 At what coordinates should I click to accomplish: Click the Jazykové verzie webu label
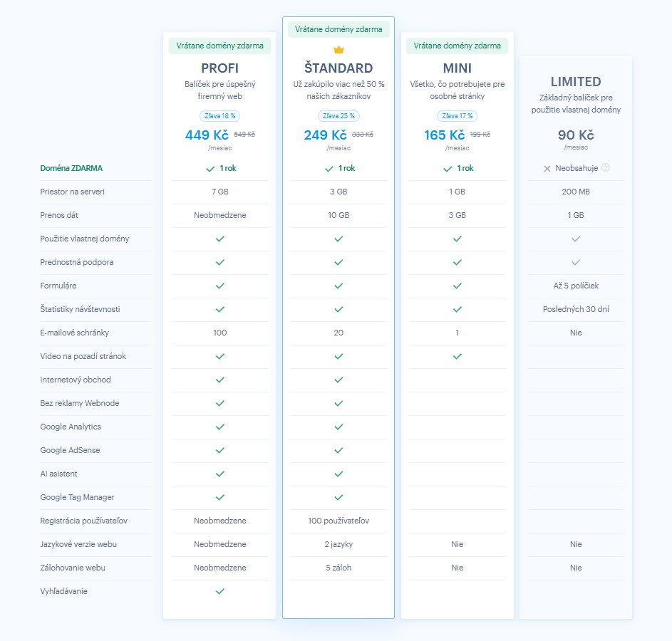pyautogui.click(x=78, y=544)
